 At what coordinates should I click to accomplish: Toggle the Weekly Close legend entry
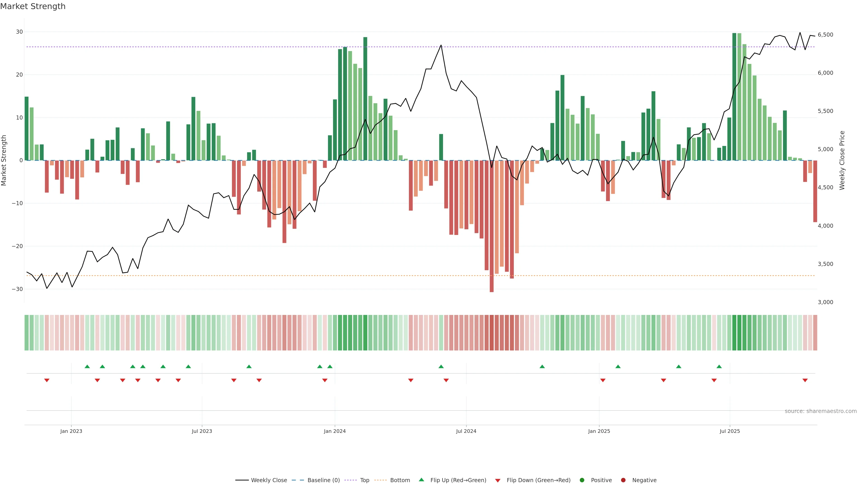pos(261,480)
